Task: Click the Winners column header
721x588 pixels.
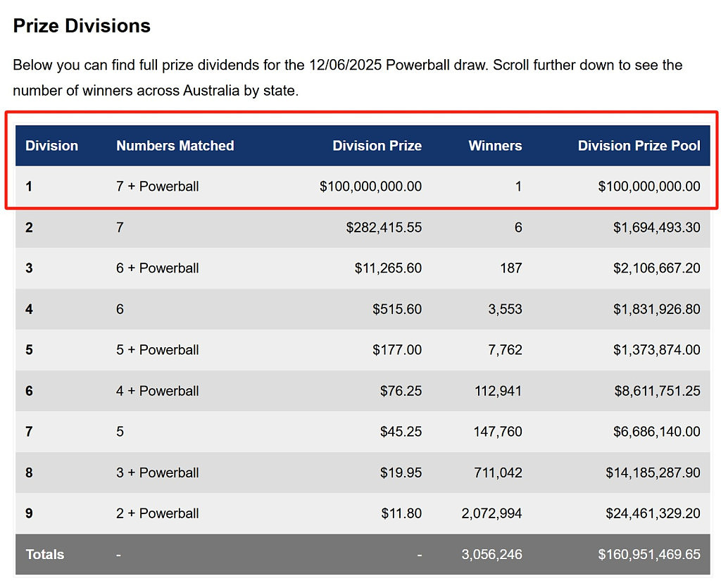Action: coord(495,146)
